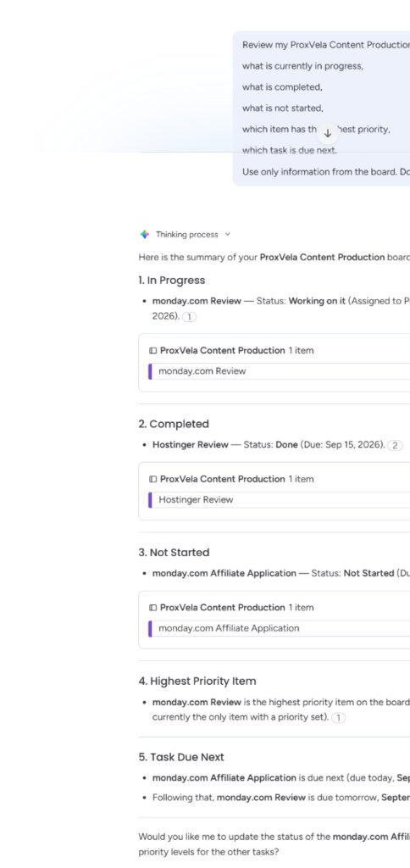Open ProxVela Content Production board in first card

[223, 350]
